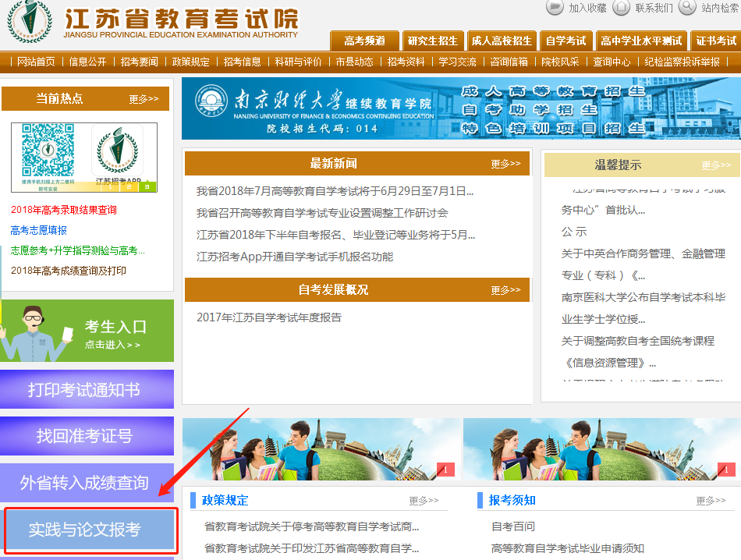Expand 更多>> in 当前热点 section
The height and width of the screenshot is (560, 741).
144,99
